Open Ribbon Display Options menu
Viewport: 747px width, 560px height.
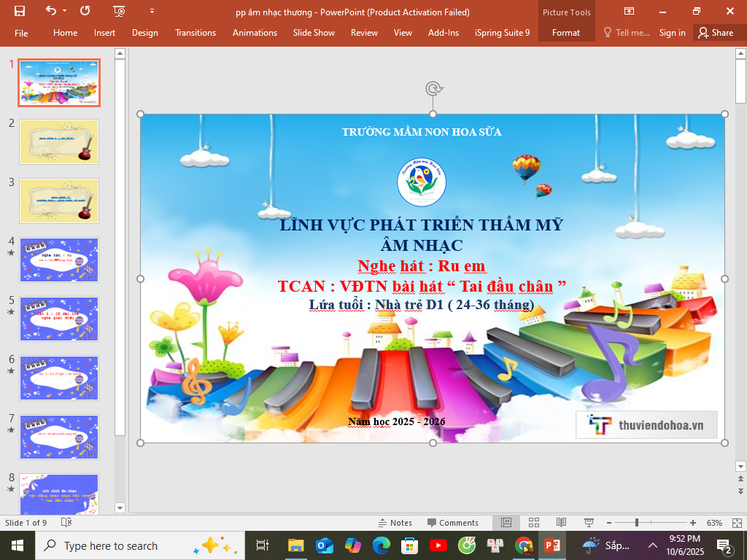(x=629, y=11)
